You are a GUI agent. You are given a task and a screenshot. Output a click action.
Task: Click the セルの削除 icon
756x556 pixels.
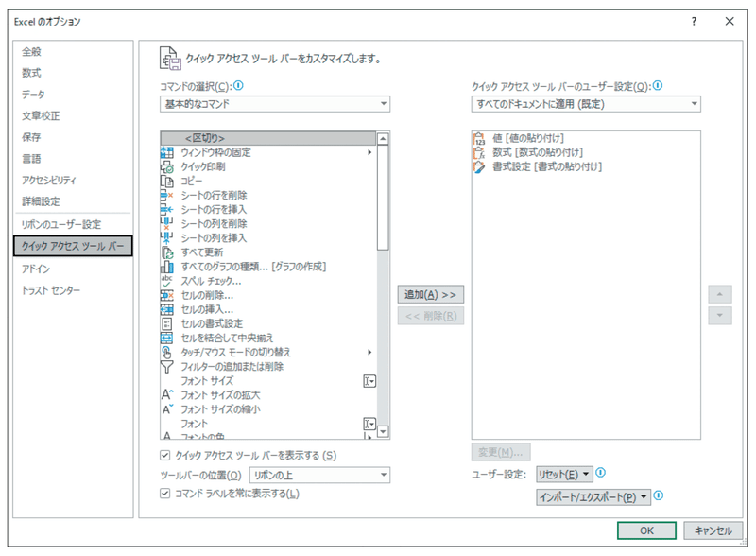pos(167,295)
